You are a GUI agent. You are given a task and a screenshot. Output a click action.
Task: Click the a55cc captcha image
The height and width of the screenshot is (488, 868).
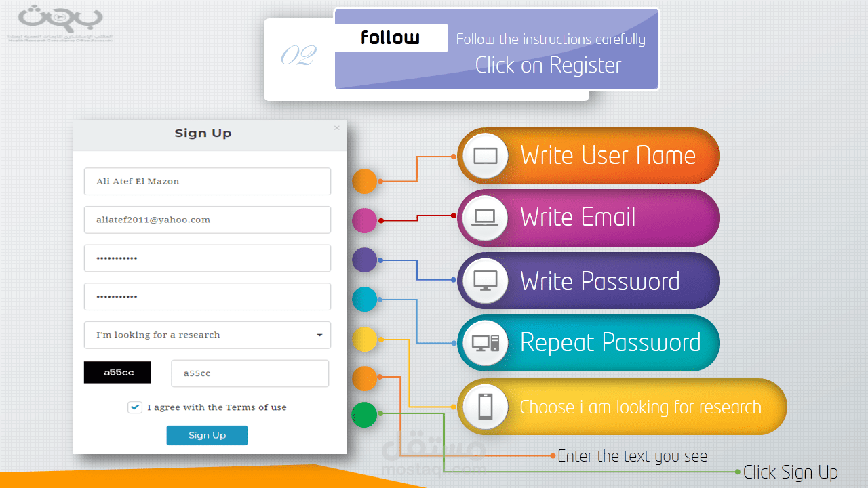pos(117,373)
